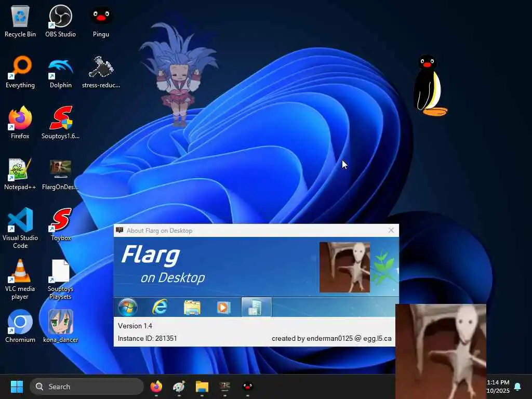This screenshot has height=399, width=532.
Task: Click the file explorer folder icon in Flarg dialog
Action: click(x=192, y=308)
